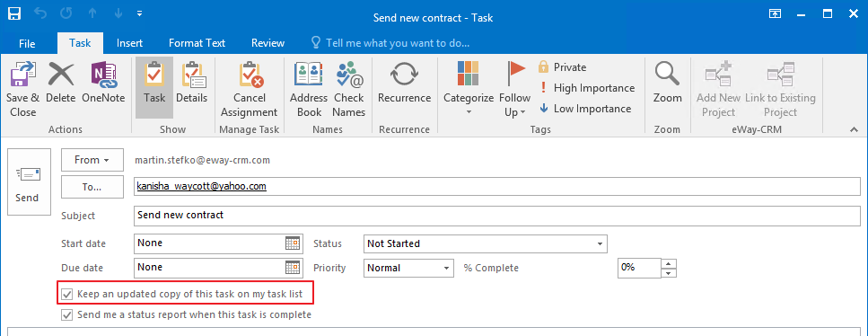The width and height of the screenshot is (868, 336).
Task: Click the % Complete value field
Action: [639, 267]
